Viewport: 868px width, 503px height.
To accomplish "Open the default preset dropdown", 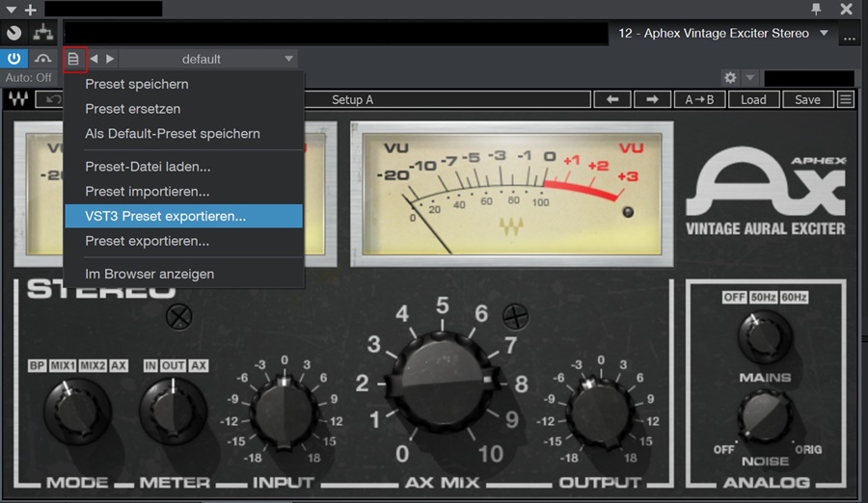I will (208, 59).
